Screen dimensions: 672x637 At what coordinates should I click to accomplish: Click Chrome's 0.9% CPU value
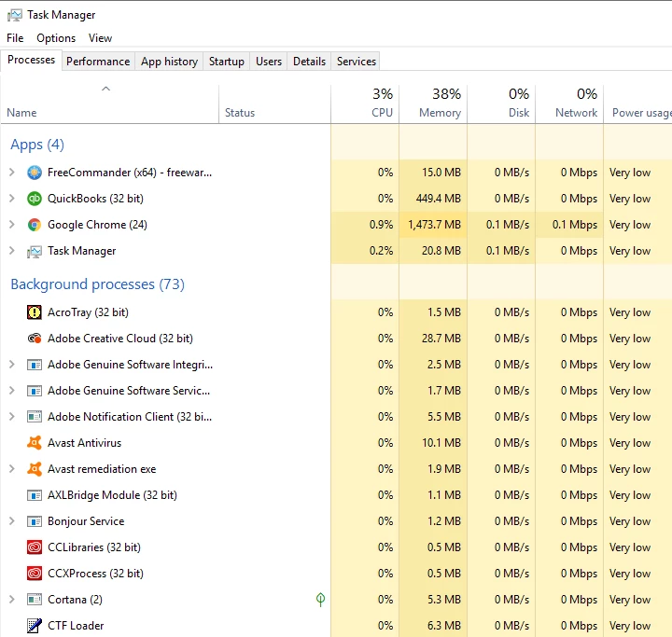pos(381,225)
